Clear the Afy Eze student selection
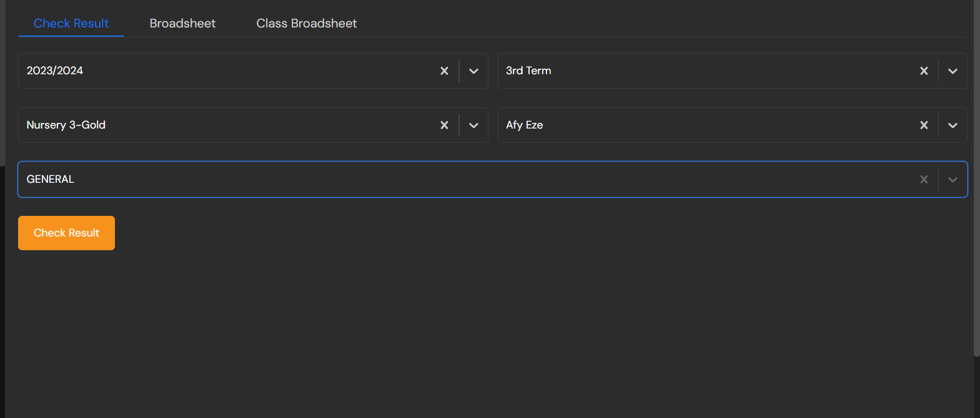Image resolution: width=980 pixels, height=418 pixels. pyautogui.click(x=924, y=125)
